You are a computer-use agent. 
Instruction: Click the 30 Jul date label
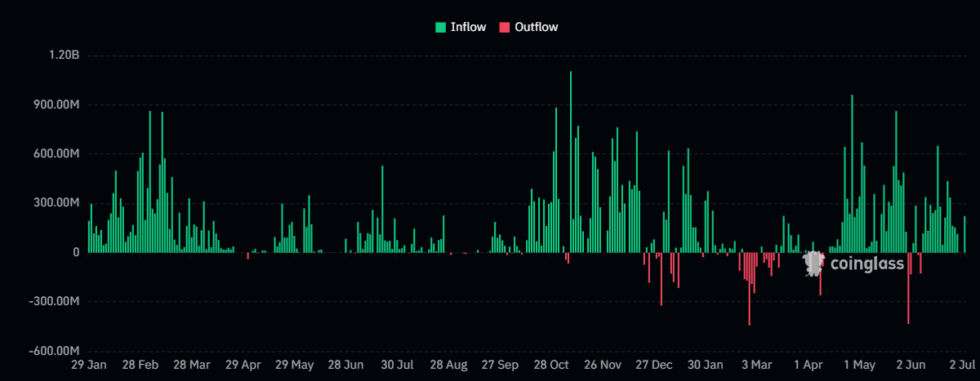398,365
